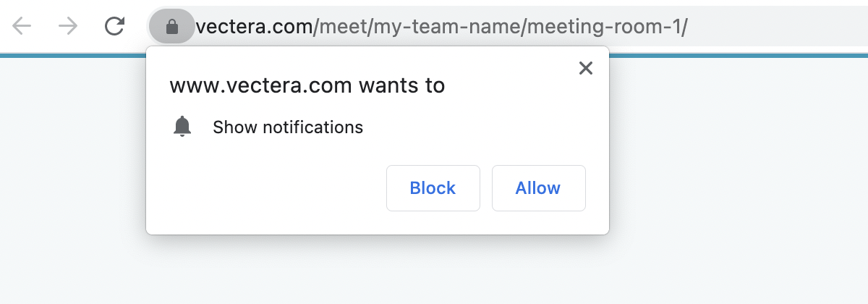Click the browser back arrow

pos(22,27)
